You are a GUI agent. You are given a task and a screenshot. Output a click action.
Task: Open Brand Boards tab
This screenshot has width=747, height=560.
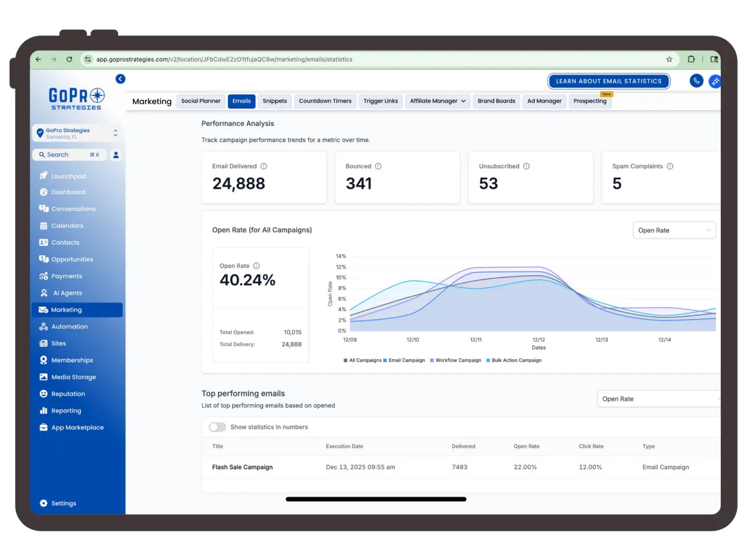[x=497, y=101]
